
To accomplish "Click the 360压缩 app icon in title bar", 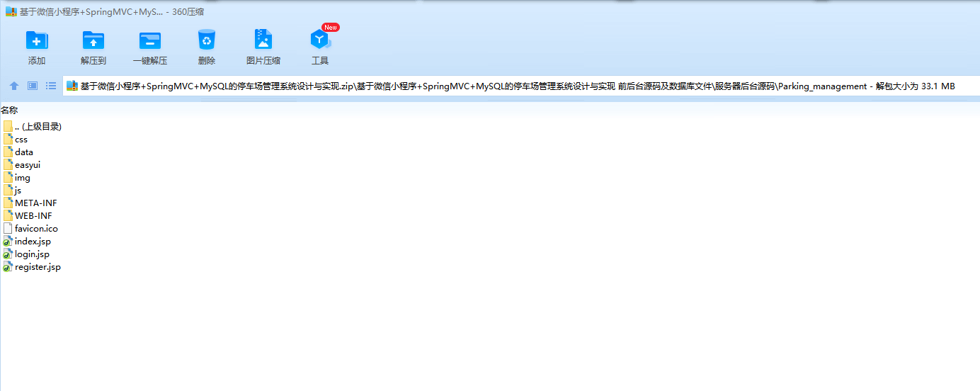I will 11,11.
